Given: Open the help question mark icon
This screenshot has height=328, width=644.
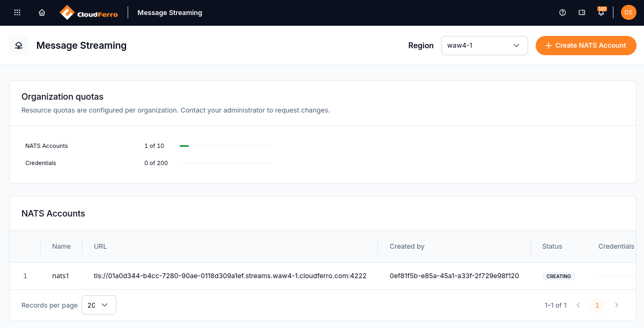Looking at the screenshot, I should pos(562,12).
